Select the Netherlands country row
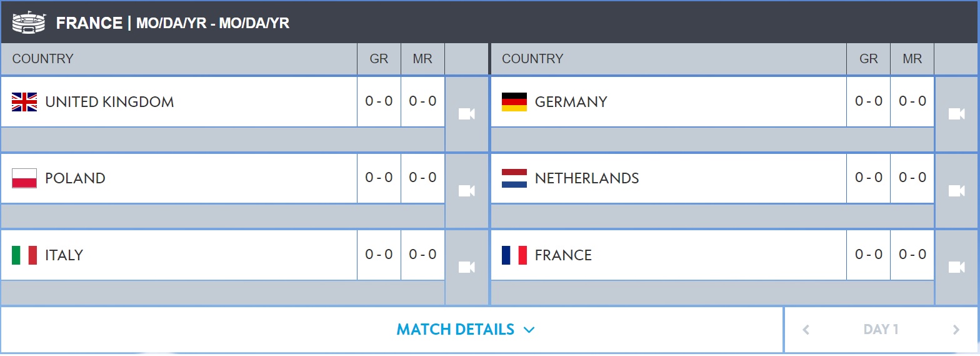The height and width of the screenshot is (356, 980). (669, 178)
